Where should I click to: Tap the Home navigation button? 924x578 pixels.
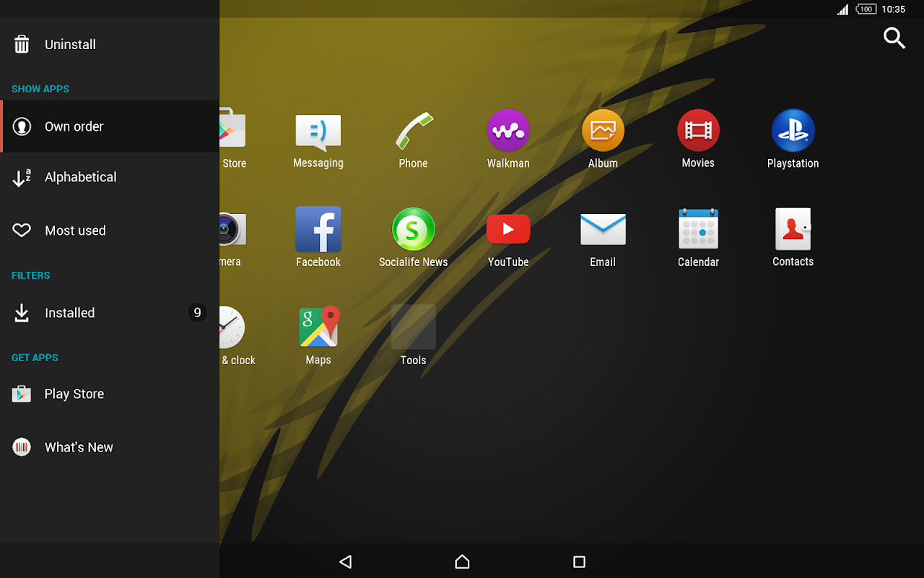click(462, 561)
